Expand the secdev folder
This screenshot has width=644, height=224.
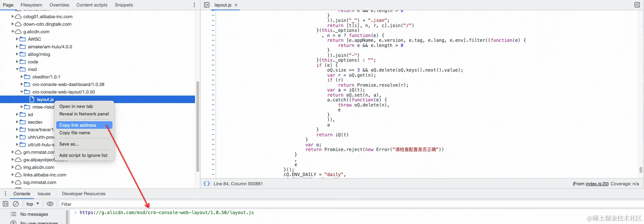[17, 122]
